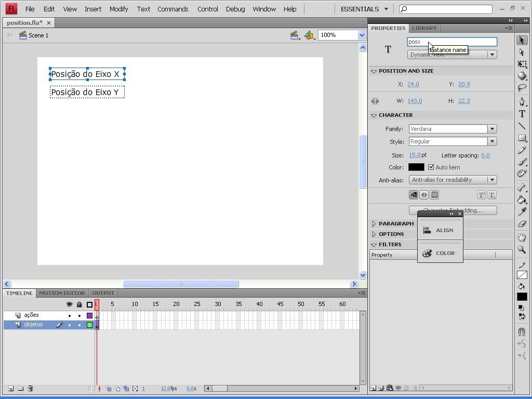Image resolution: width=532 pixels, height=399 pixels.
Task: Choose the Eyedropper tool
Action: pos(522,212)
